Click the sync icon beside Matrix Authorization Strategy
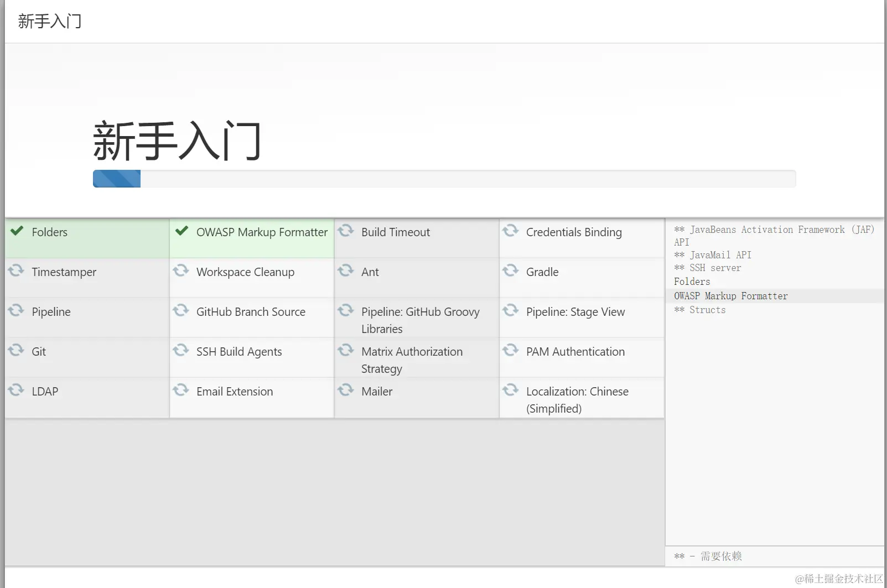This screenshot has width=887, height=588. (346, 350)
